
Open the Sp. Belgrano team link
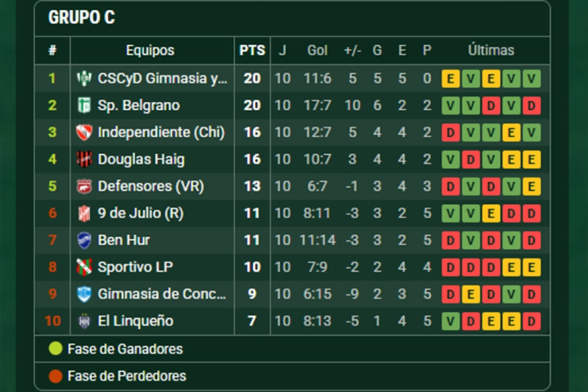139,105
